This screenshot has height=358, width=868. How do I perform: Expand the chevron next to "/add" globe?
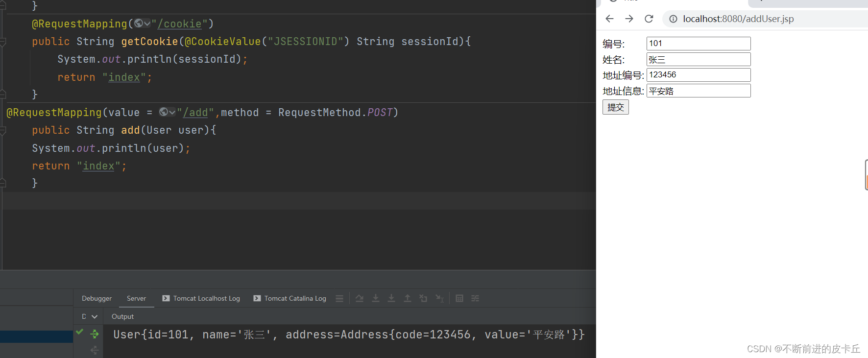(172, 112)
